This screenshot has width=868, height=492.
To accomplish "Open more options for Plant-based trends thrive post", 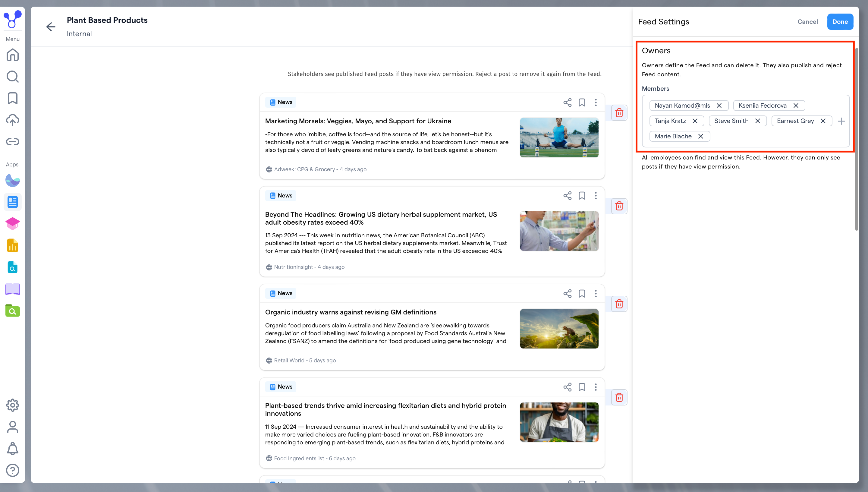I will (x=596, y=387).
